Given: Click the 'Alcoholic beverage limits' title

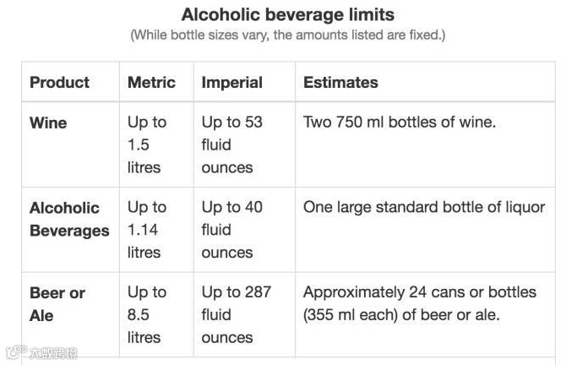Looking at the screenshot, I should 287,15.
